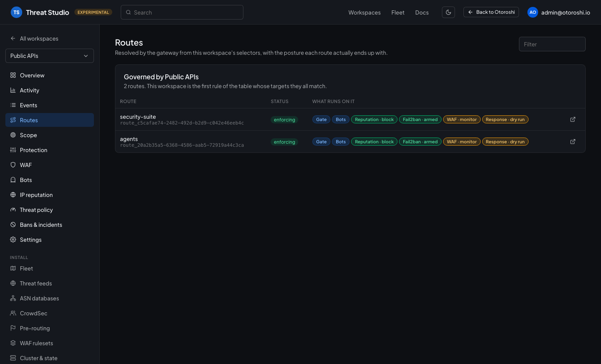Open the Activity page
The image size is (601, 364).
(x=49, y=90)
